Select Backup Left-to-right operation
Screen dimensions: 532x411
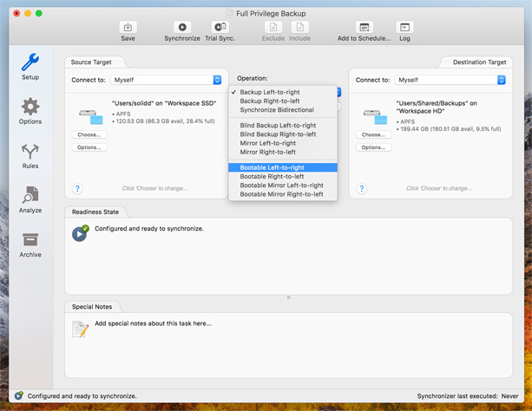click(283, 92)
